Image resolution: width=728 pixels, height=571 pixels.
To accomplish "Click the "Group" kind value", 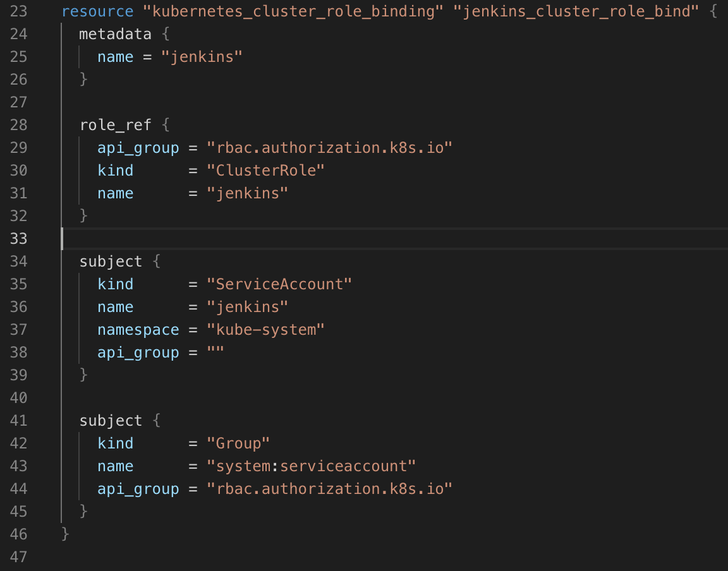I will coord(238,443).
